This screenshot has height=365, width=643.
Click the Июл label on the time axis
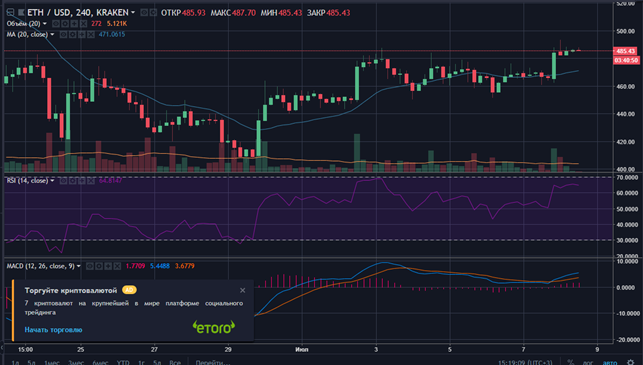(x=302, y=349)
